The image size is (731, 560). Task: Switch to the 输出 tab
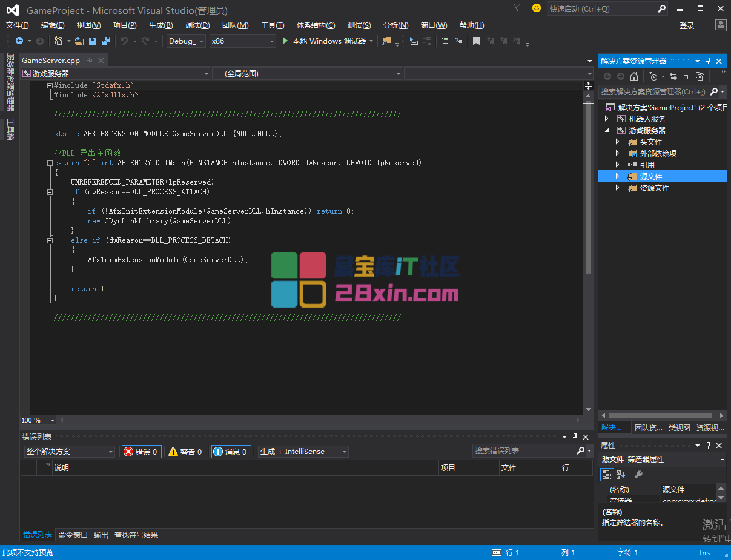tap(101, 535)
